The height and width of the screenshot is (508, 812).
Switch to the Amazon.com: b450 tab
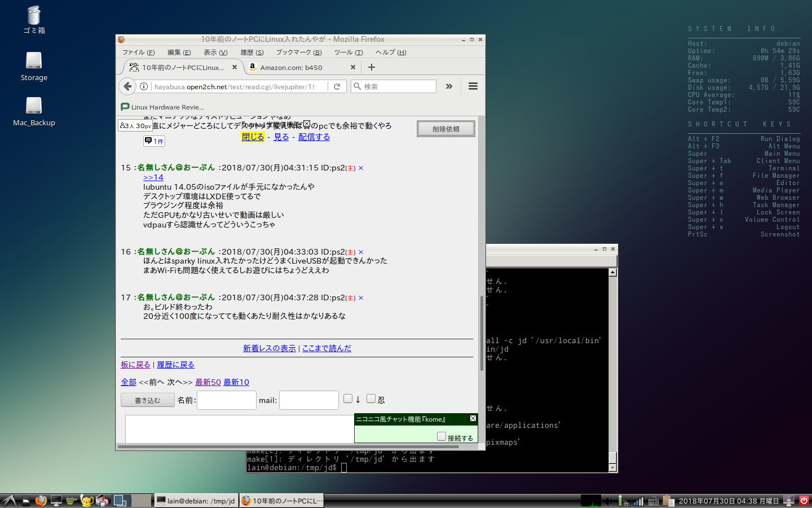[303, 67]
